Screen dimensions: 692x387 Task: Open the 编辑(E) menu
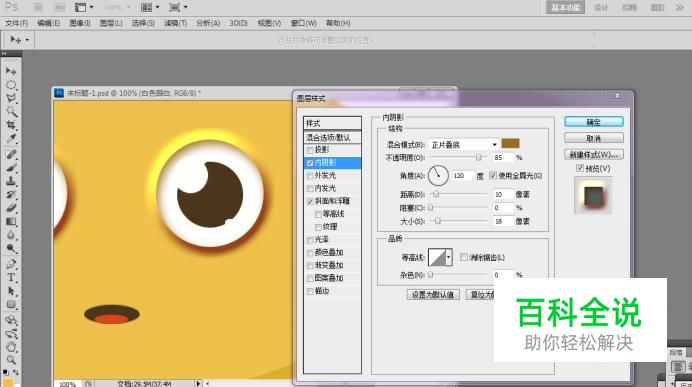(49, 23)
